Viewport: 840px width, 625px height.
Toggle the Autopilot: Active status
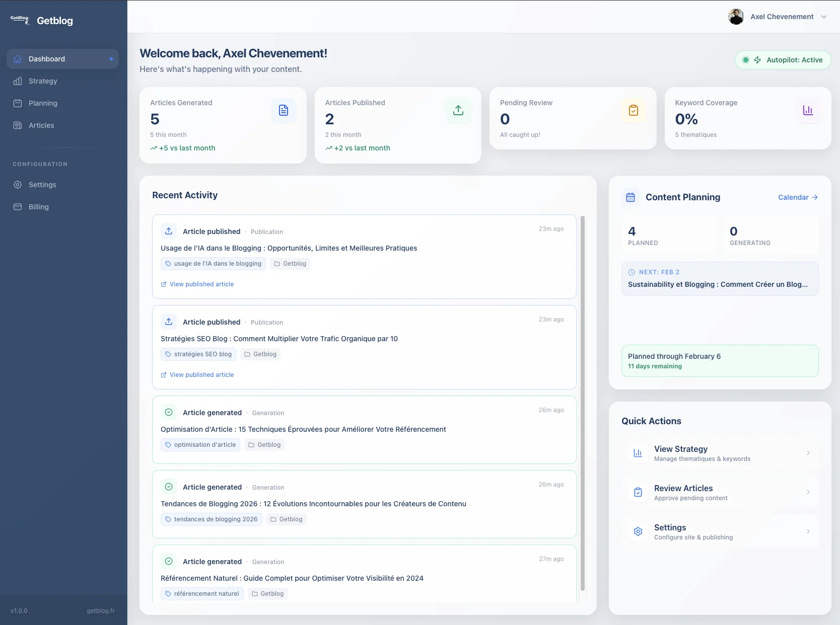(x=782, y=60)
